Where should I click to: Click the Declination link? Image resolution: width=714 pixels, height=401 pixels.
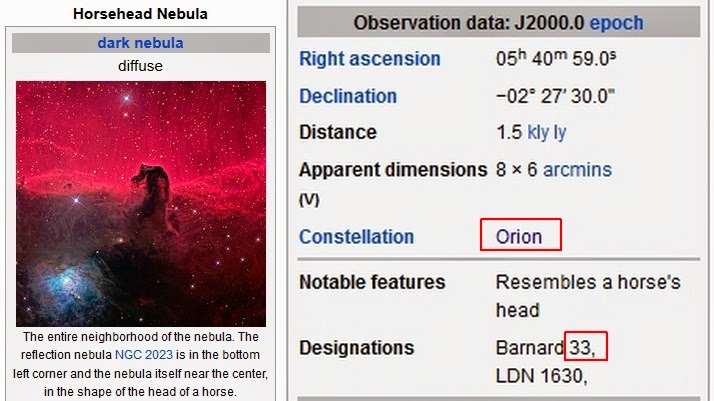[348, 96]
